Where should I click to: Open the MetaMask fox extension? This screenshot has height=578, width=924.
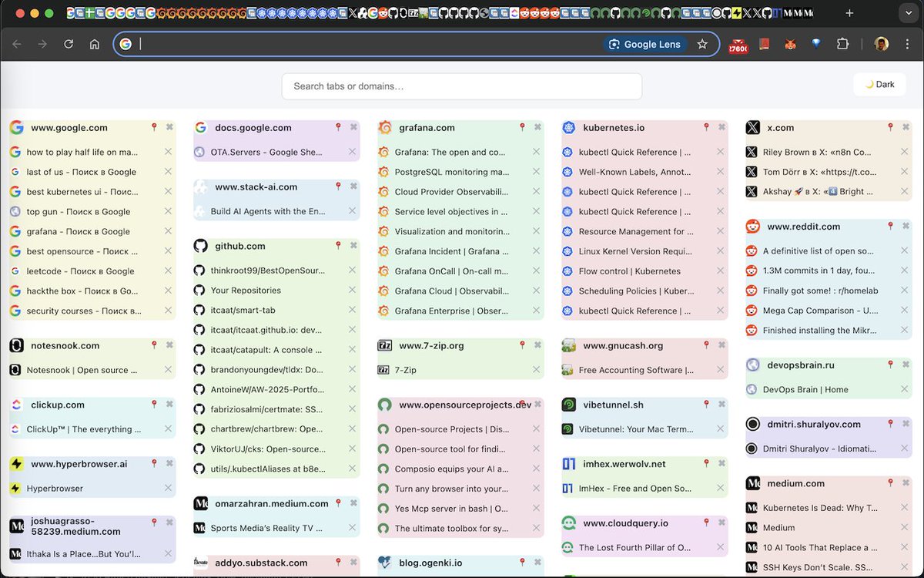tap(790, 44)
